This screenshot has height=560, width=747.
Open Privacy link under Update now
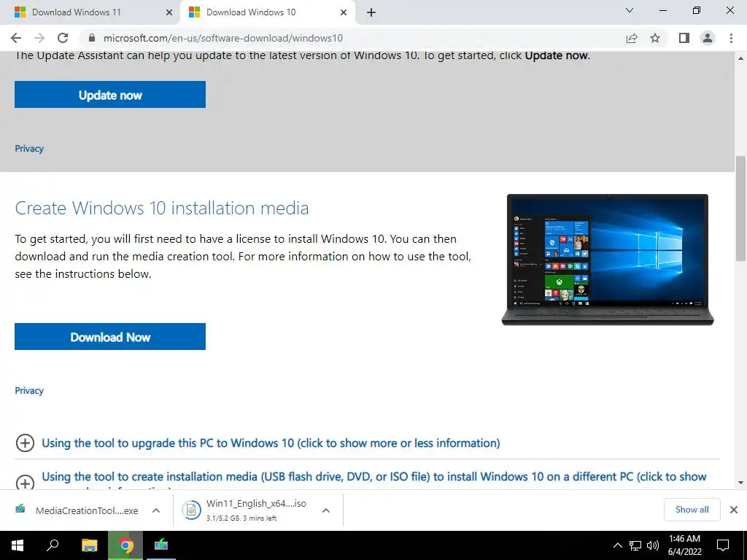pyautogui.click(x=29, y=149)
